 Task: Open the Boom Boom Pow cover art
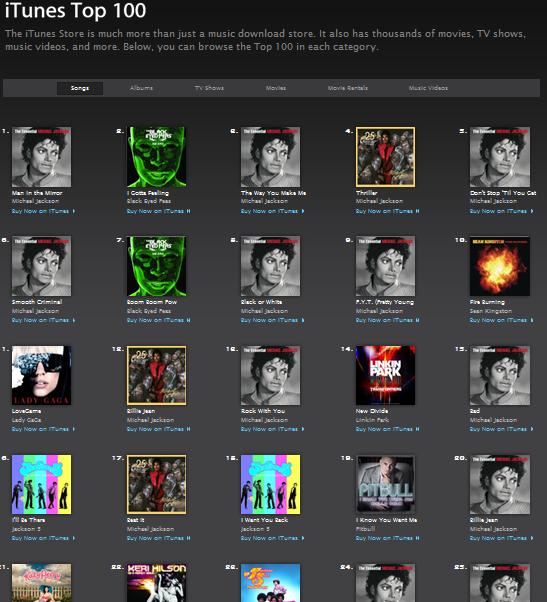pos(157,266)
